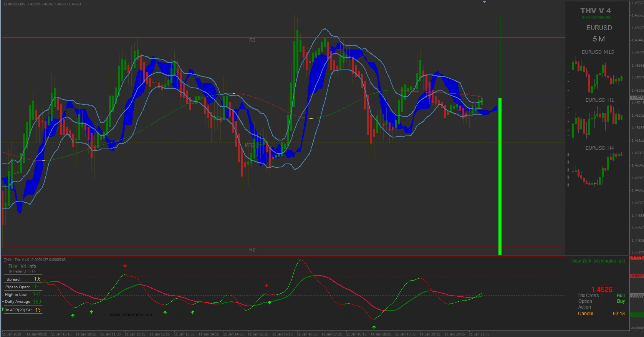Click the green up arrow near 12:55
644x337 pixels.
click(165, 312)
